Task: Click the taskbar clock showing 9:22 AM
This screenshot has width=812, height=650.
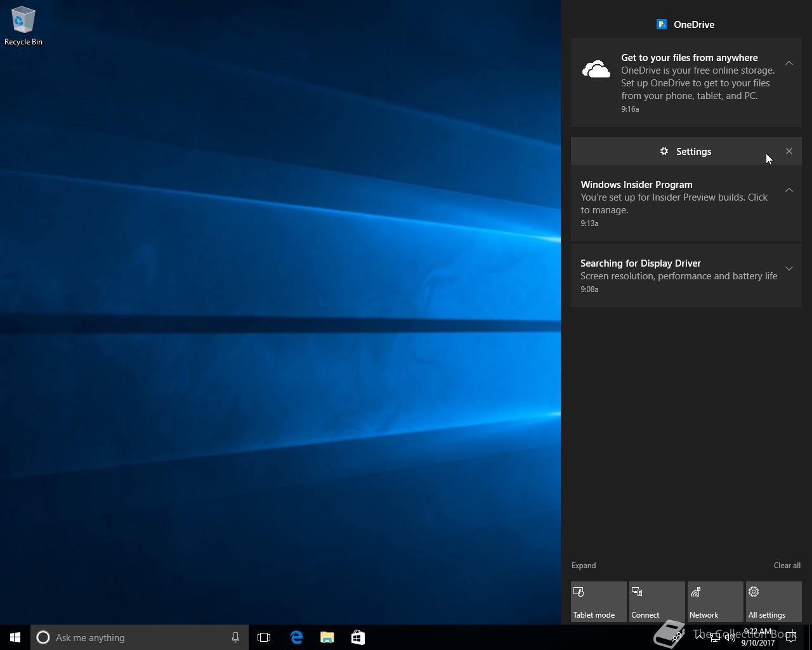Action: pos(758,637)
